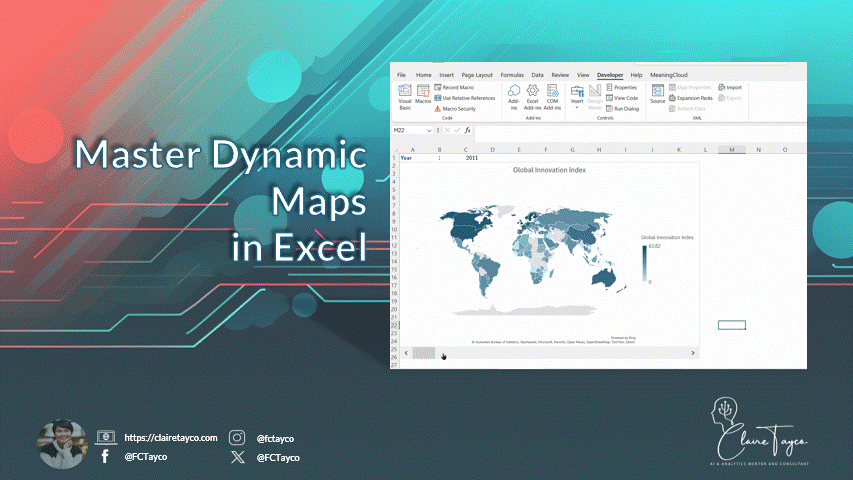853x480 pixels.
Task: Select column A header
Action: pos(412,150)
